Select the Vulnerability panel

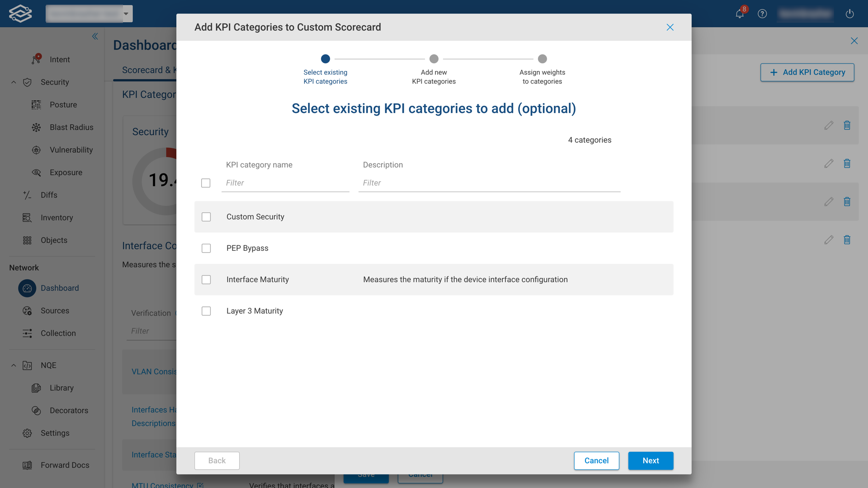pyautogui.click(x=71, y=150)
